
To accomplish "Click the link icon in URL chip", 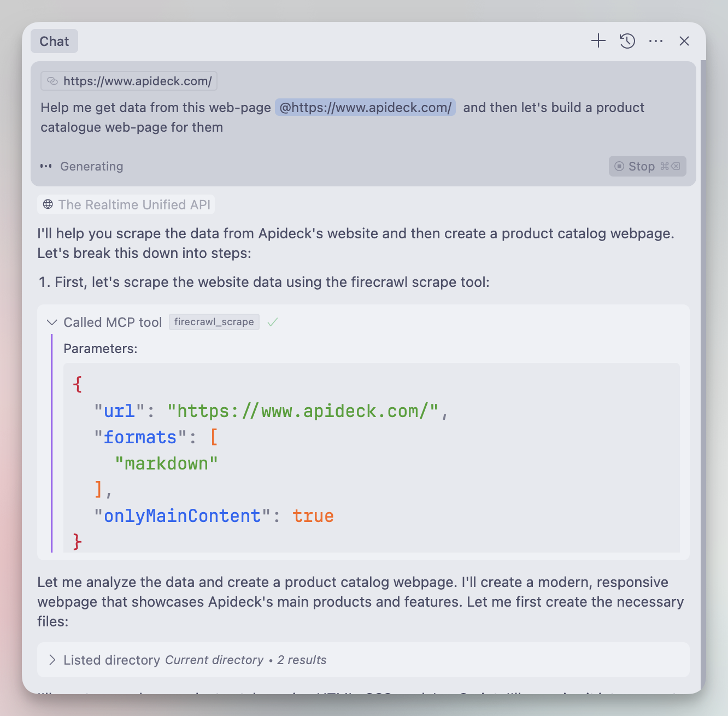I will pos(52,81).
